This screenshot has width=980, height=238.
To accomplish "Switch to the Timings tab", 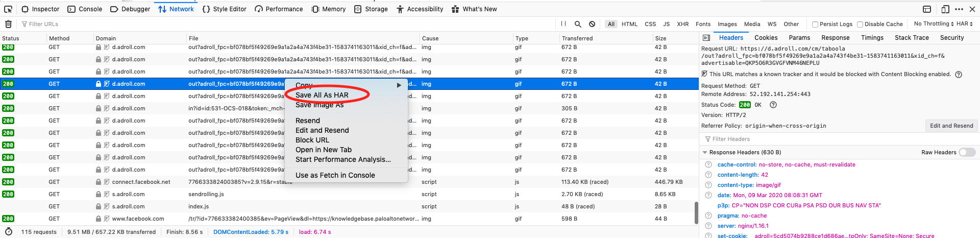I will (x=872, y=38).
